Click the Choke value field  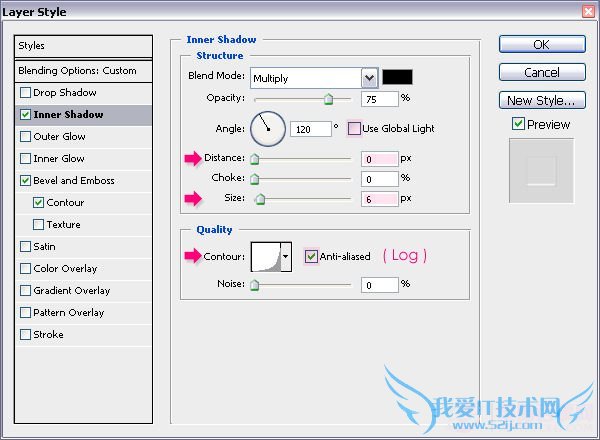coord(380,179)
